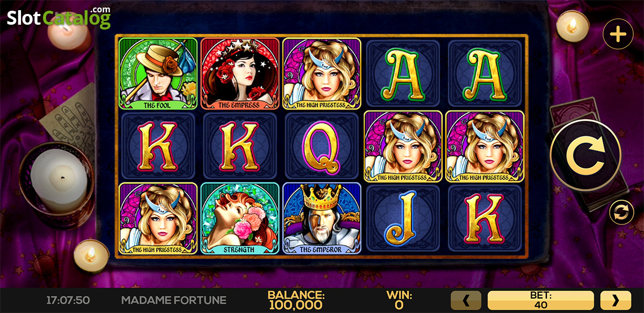Click the WIN amount display
Image resolution: width=644 pixels, height=313 pixels.
coord(399,301)
